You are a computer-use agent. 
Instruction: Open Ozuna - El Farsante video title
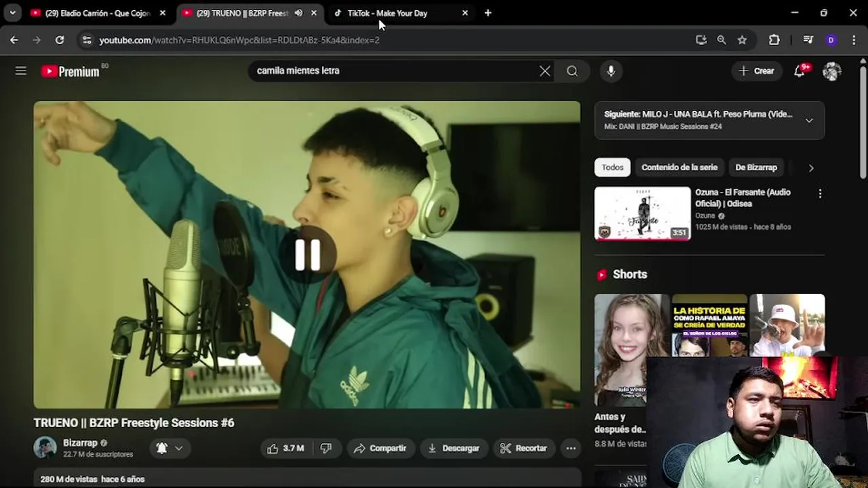click(x=743, y=198)
